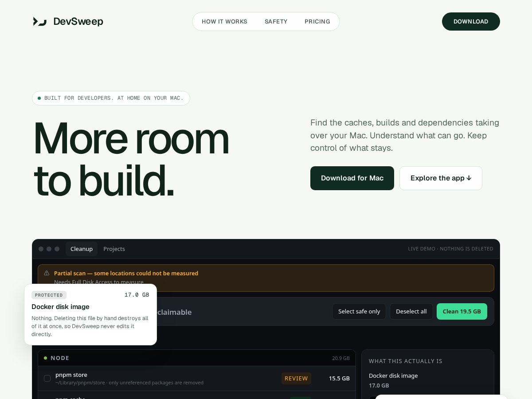This screenshot has width=532, height=399.
Task: Click Select safe only
Action: coord(359,311)
